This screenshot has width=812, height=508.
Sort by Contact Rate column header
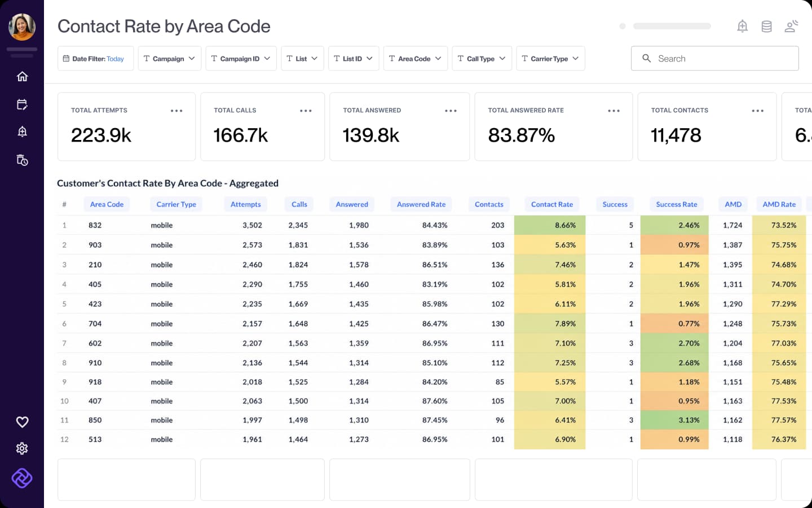pyautogui.click(x=552, y=204)
